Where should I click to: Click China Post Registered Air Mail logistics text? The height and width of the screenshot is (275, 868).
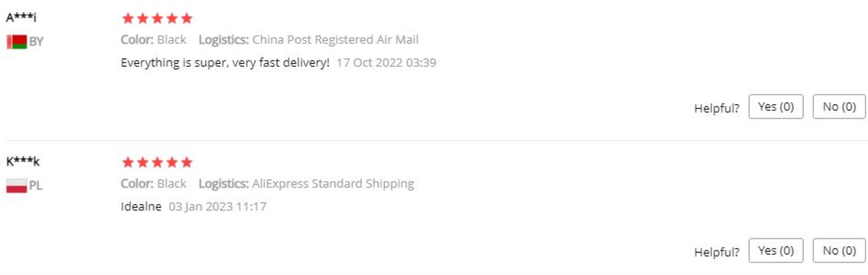[x=335, y=40]
